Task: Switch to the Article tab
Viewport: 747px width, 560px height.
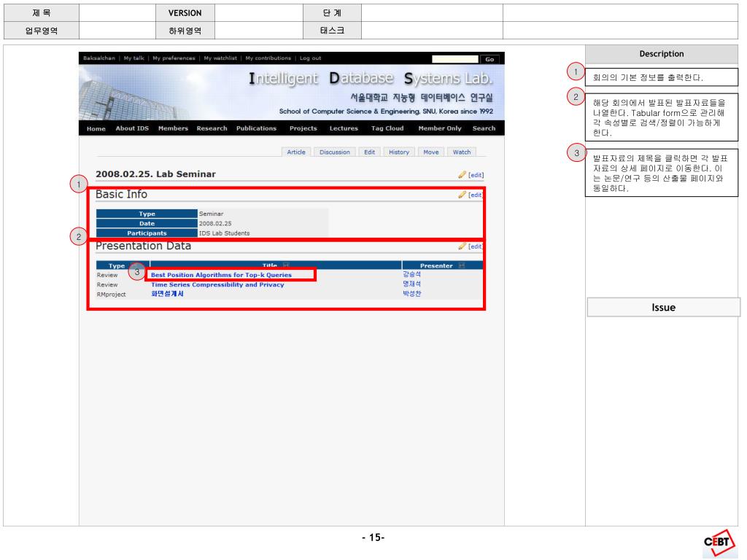Action: click(x=296, y=152)
